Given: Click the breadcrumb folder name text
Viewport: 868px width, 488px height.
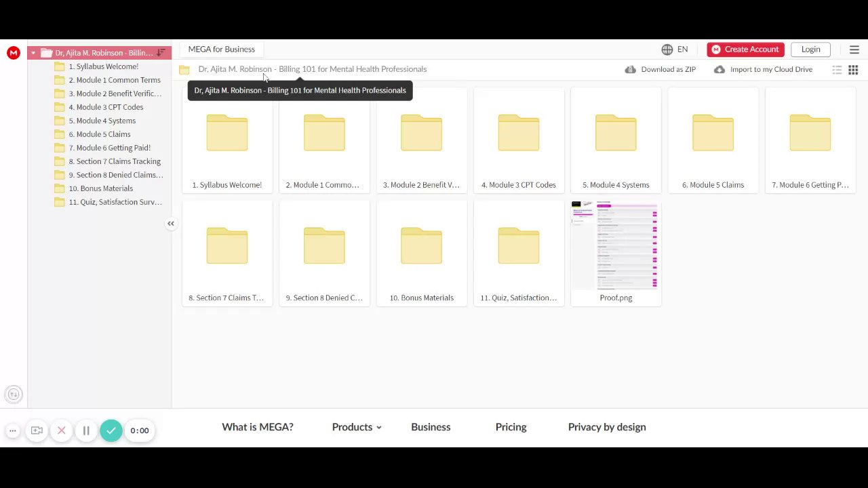Looking at the screenshot, I should click(x=313, y=69).
